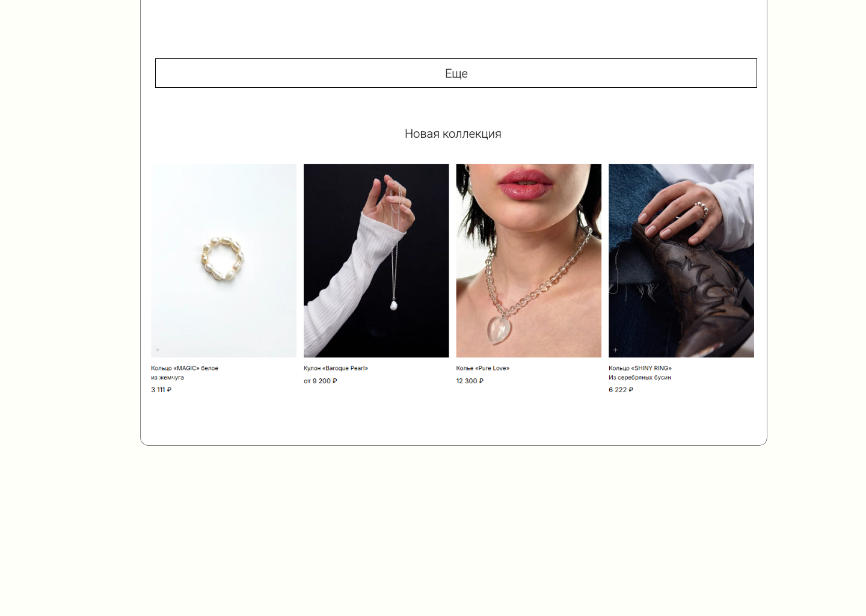Click the Кольцо «SHINY RING» title
Viewport: 866px width, 616px height.
pos(640,368)
